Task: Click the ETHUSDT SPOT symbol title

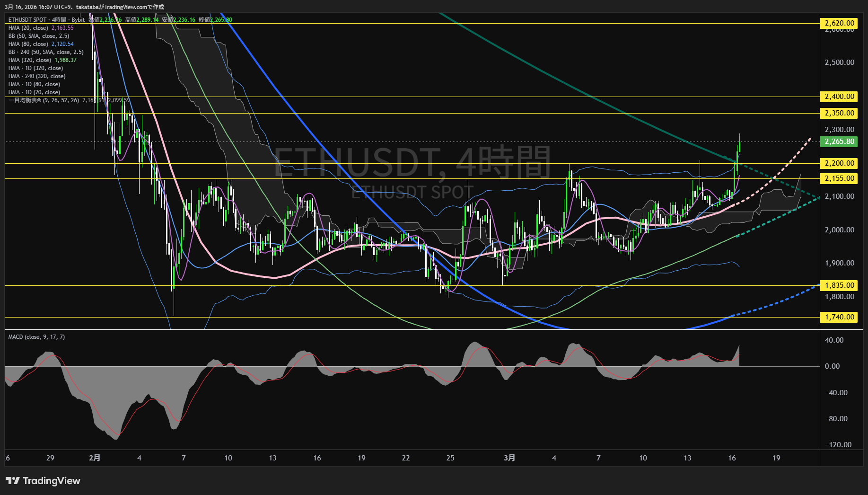Action: point(27,20)
